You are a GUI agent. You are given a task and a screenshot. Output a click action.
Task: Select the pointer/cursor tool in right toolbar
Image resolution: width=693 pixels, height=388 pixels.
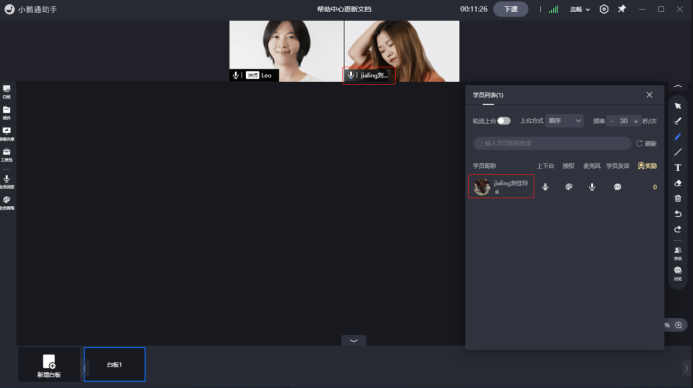(x=678, y=106)
